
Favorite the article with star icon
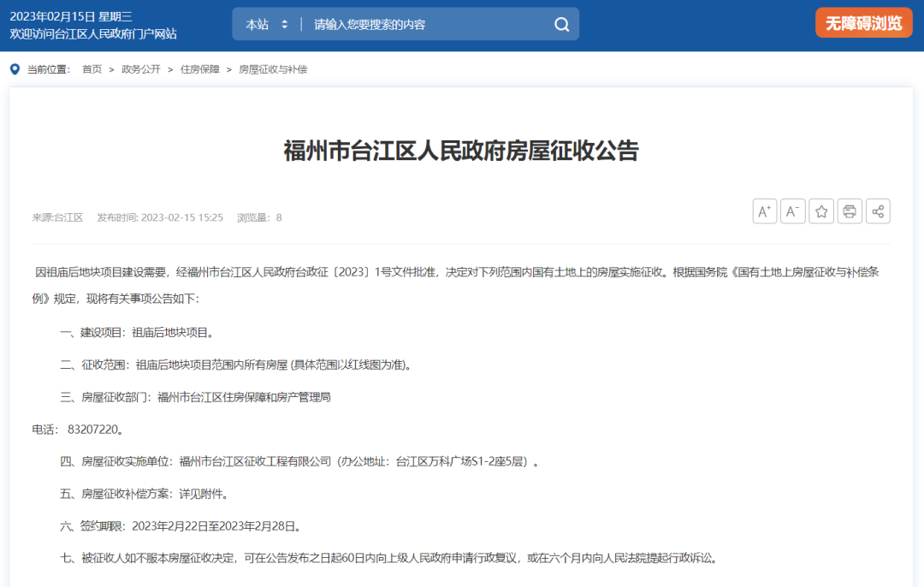click(820, 211)
